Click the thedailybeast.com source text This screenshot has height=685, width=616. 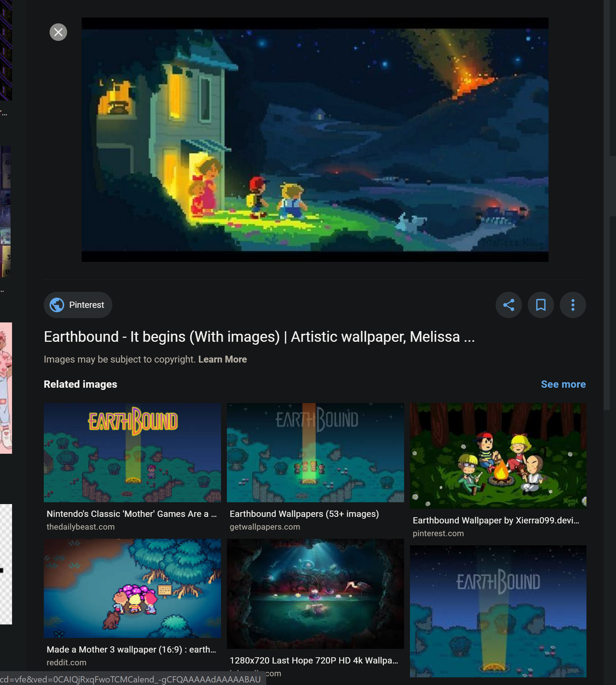pyautogui.click(x=81, y=527)
